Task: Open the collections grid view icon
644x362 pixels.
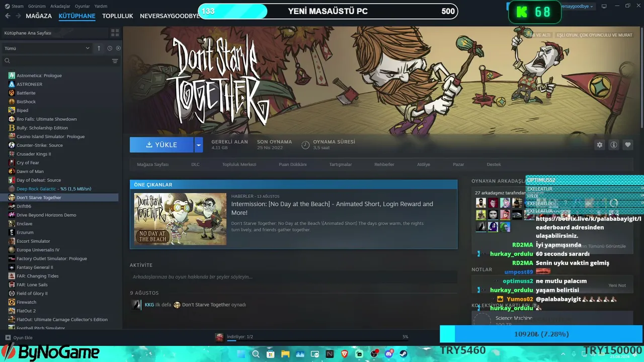Action: pos(115,33)
